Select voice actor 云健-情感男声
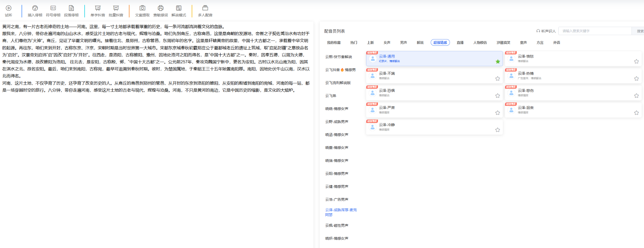 337,186
